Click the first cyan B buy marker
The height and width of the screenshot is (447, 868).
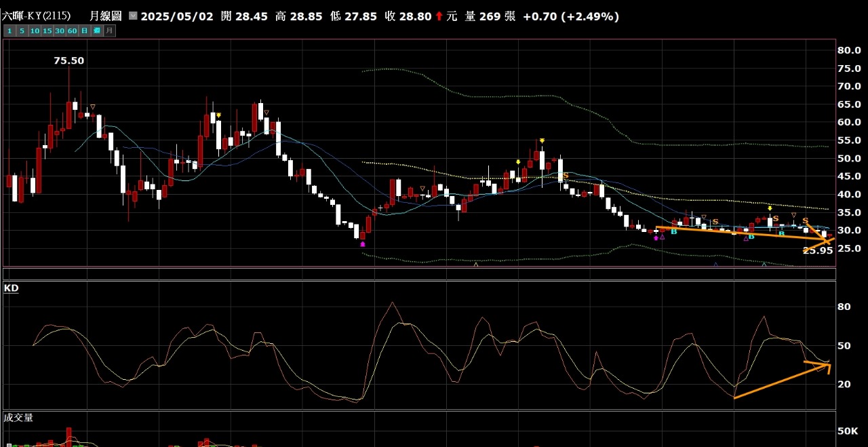tap(673, 232)
